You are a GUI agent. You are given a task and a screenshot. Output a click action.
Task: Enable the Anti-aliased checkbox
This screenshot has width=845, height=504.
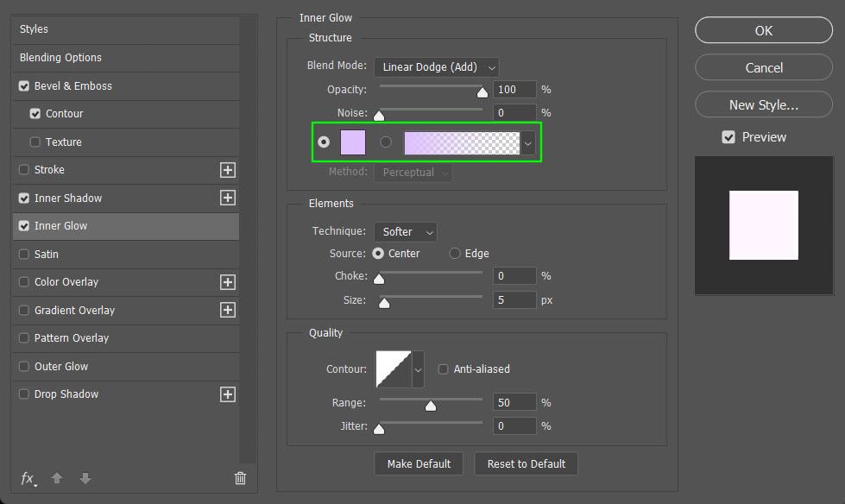coord(443,369)
